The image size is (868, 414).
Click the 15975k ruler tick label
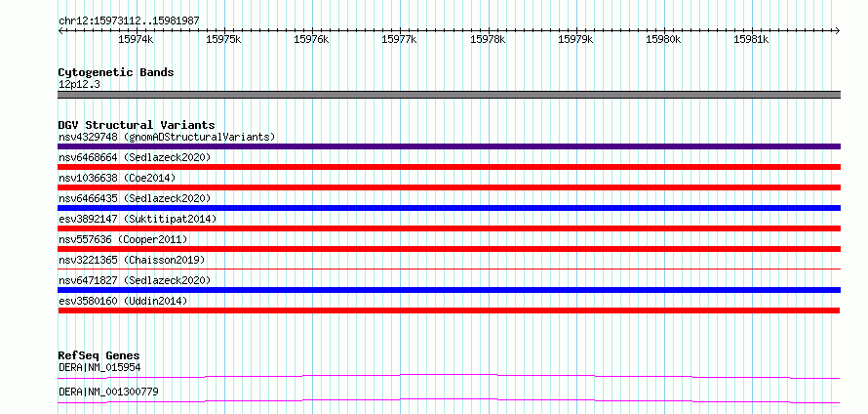[x=223, y=40]
